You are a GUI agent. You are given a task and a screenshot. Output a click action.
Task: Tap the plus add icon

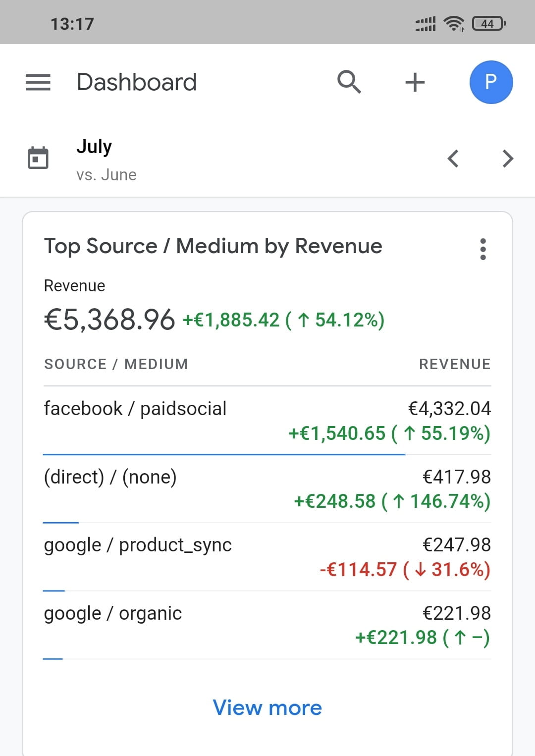point(415,82)
